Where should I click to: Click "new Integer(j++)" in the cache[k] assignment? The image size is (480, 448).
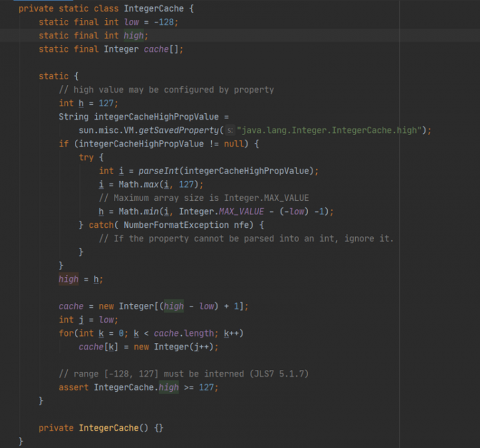coord(173,347)
